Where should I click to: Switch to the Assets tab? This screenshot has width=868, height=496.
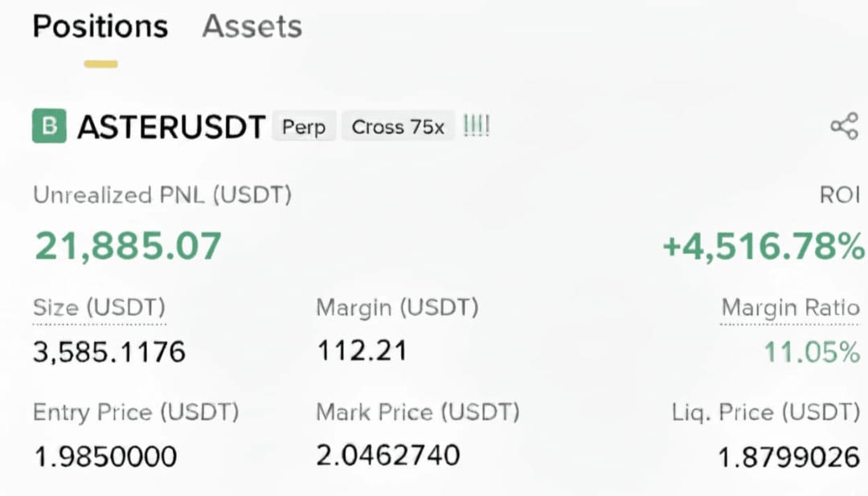tap(252, 26)
